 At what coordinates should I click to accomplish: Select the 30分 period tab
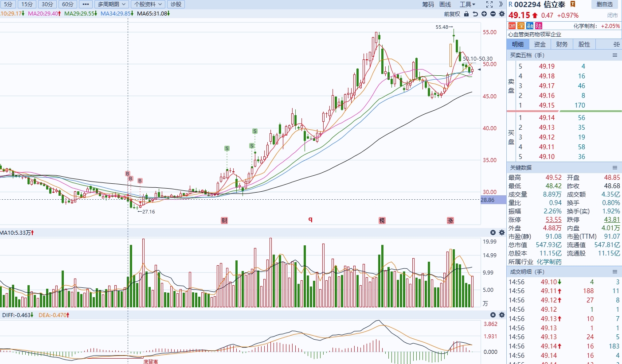(47, 4)
